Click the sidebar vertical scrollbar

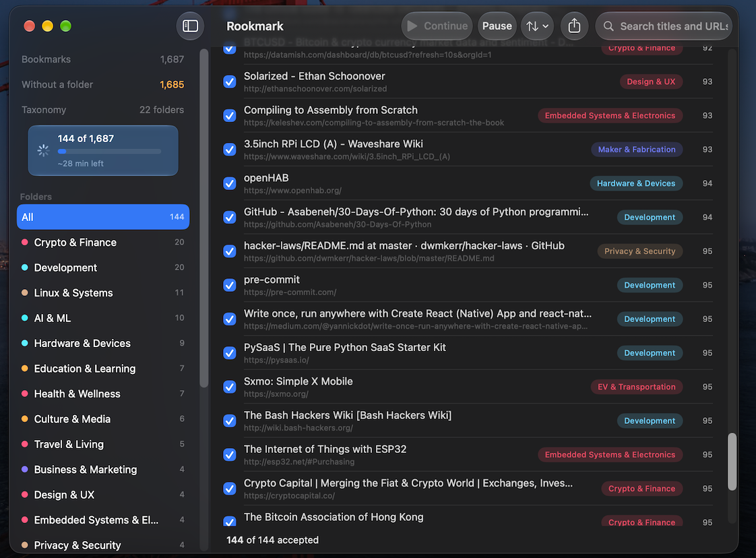204,218
